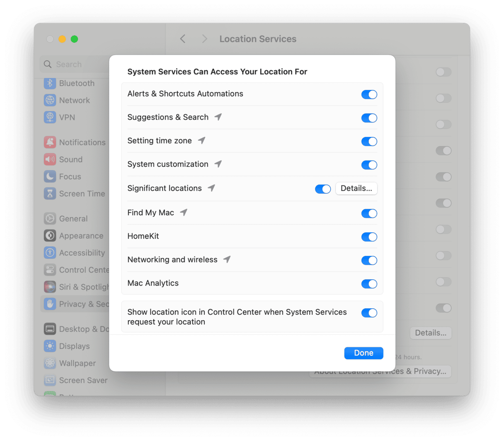Click the Siri & Spotlight icon
504x441 pixels.
coord(50,287)
